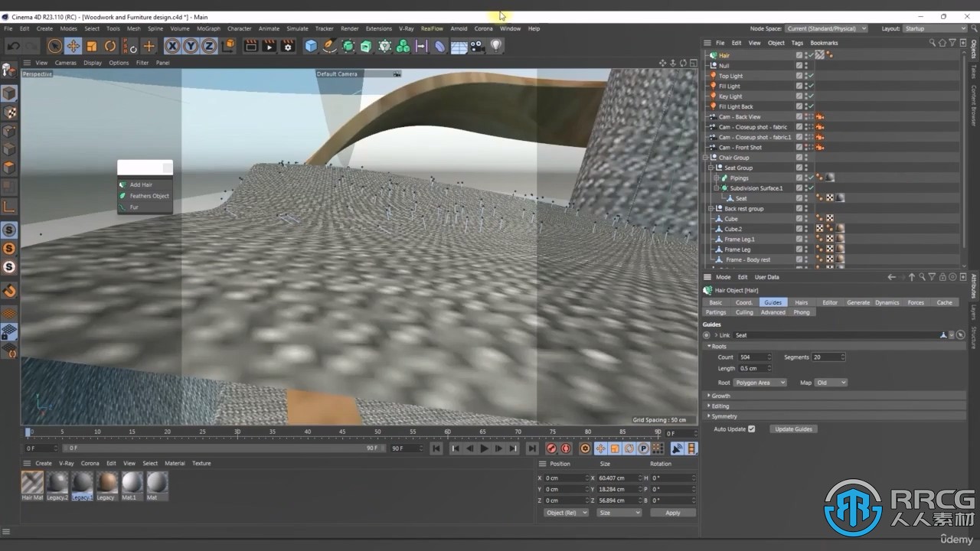Screen dimensions: 980x551
Task: Collapse the Roots section
Action: click(709, 347)
